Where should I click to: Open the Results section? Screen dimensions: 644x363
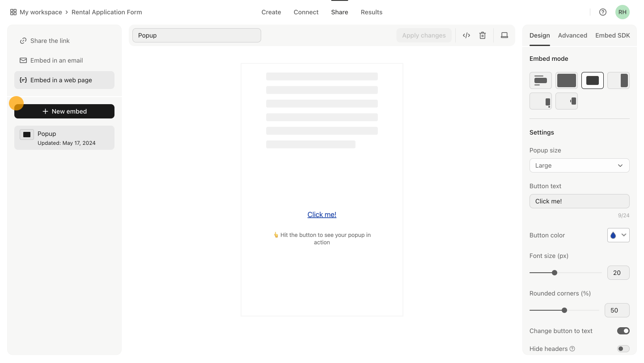[371, 12]
